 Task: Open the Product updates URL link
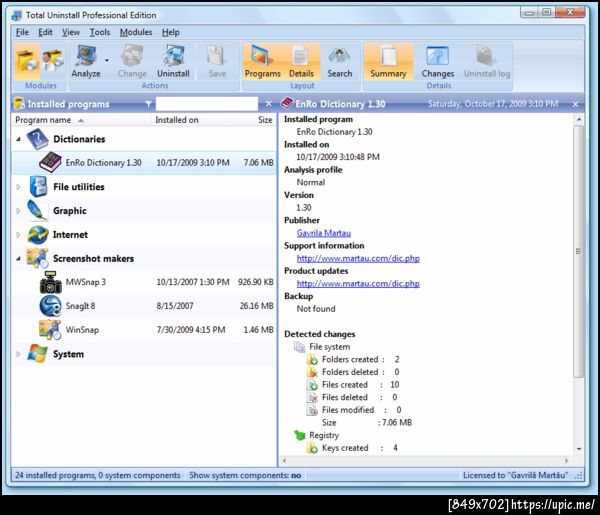pyautogui.click(x=358, y=284)
